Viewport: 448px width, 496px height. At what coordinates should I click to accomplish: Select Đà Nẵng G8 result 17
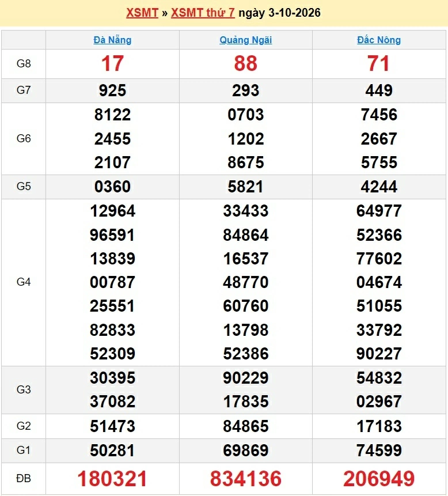[112, 63]
